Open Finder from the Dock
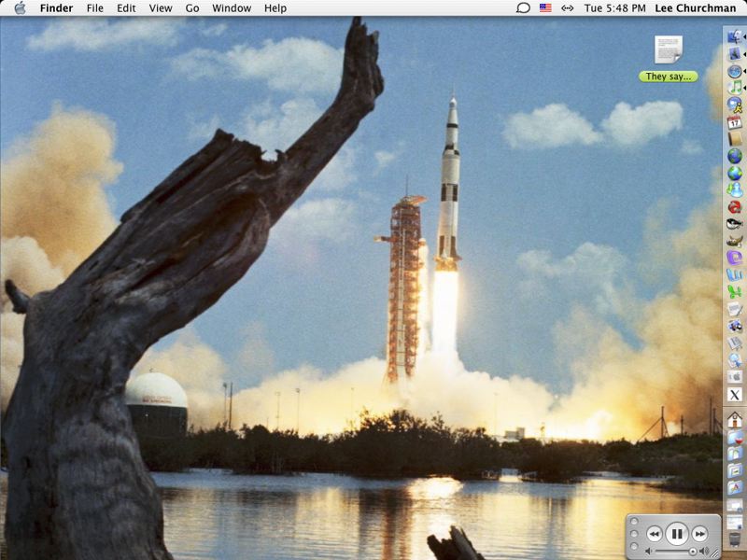Screen dimensions: 747x560 coord(735,37)
